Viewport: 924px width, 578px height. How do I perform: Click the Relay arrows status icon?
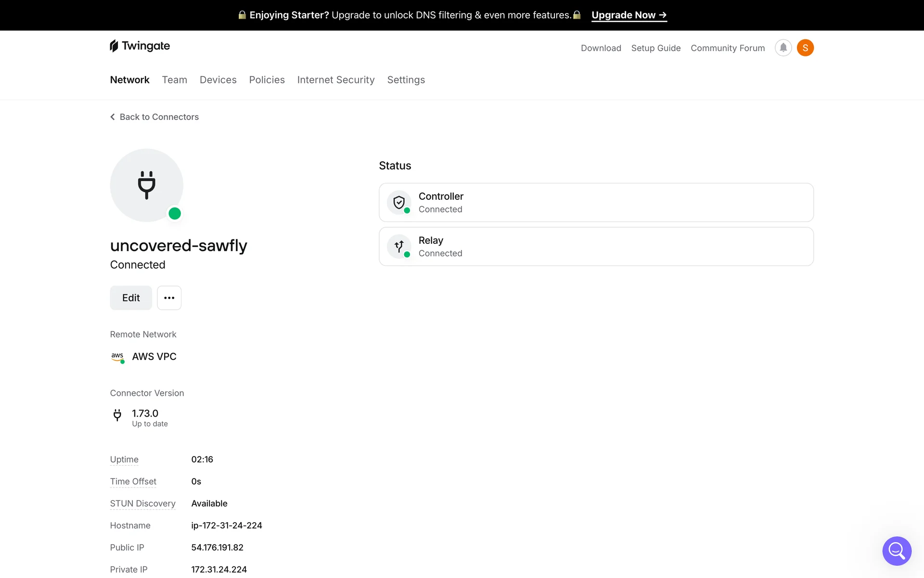399,247
